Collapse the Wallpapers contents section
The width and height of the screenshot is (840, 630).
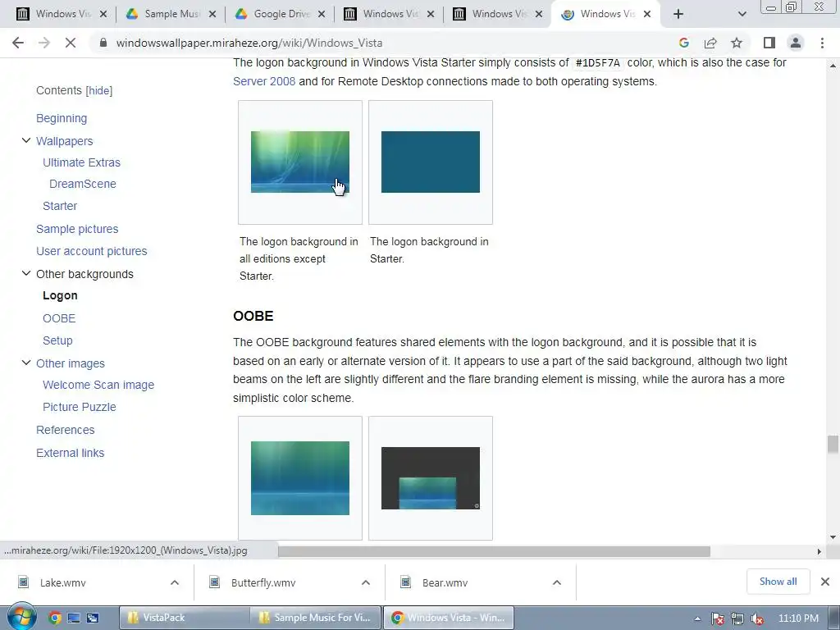(25, 141)
